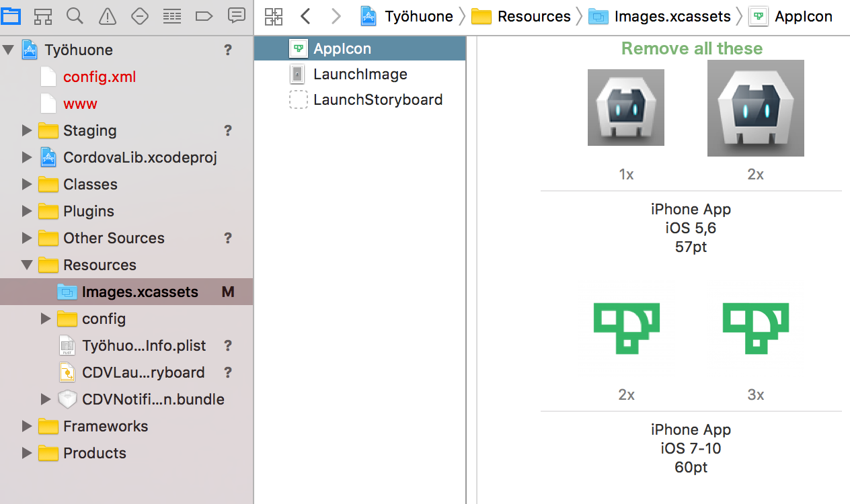The width and height of the screenshot is (850, 504).
Task: Open the Project navigator folder icon
Action: pos(11,16)
